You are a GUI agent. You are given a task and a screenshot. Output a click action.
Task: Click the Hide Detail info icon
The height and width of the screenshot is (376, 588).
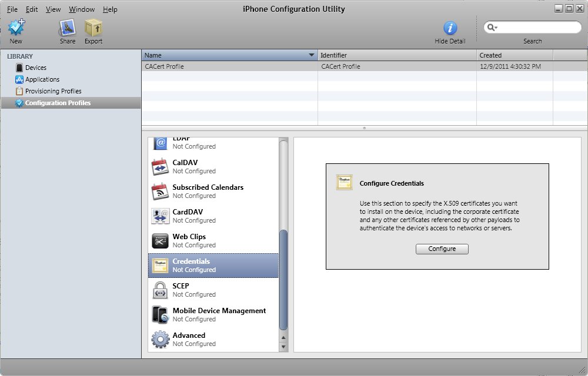(450, 28)
